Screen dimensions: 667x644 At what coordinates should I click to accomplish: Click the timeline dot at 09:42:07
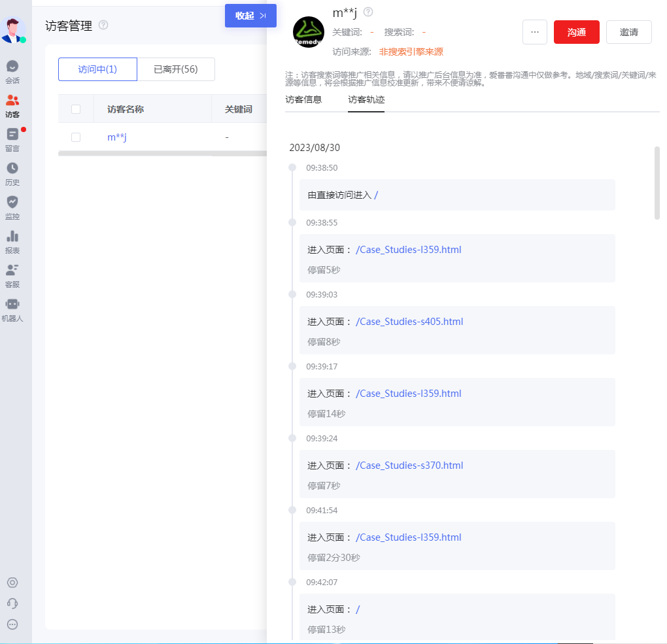click(x=292, y=581)
